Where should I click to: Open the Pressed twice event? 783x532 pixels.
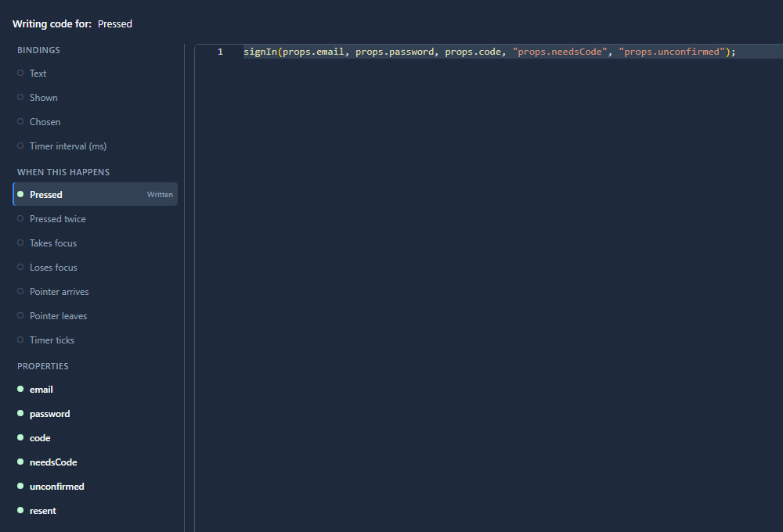[x=95, y=218]
